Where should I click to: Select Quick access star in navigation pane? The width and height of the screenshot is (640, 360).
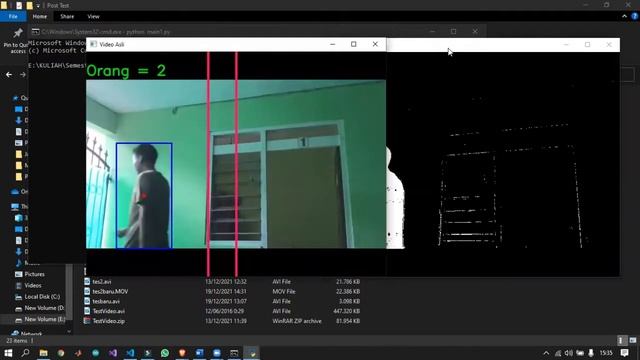tap(16, 98)
